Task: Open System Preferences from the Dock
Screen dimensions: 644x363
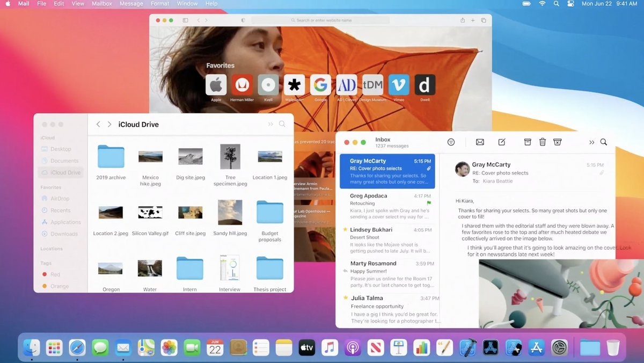Action: tap(560, 348)
